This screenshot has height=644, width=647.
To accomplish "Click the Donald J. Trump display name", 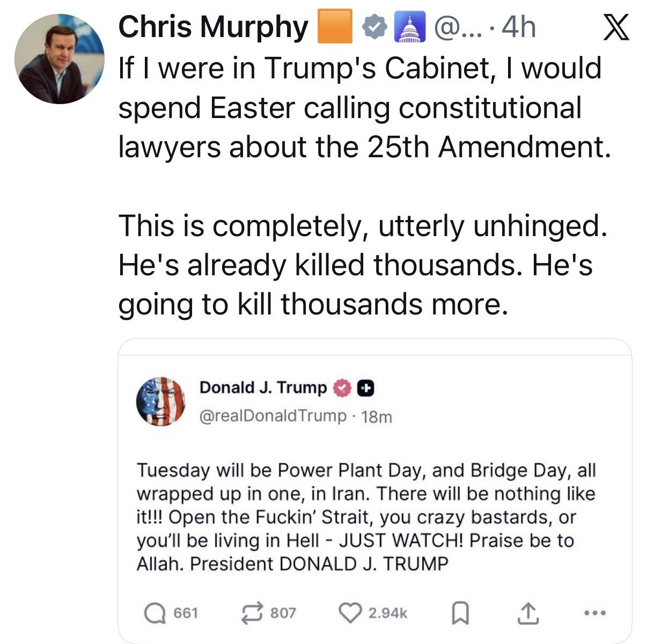I will [263, 387].
